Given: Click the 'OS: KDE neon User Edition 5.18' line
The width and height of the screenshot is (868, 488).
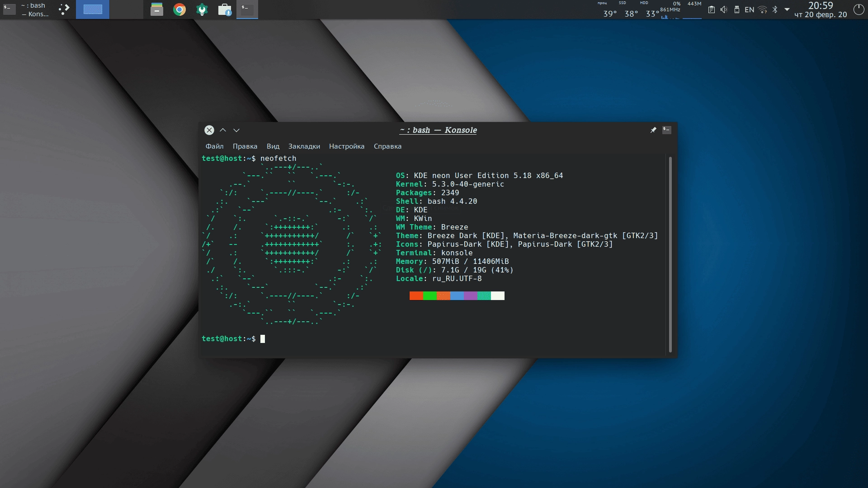Looking at the screenshot, I should tap(480, 176).
